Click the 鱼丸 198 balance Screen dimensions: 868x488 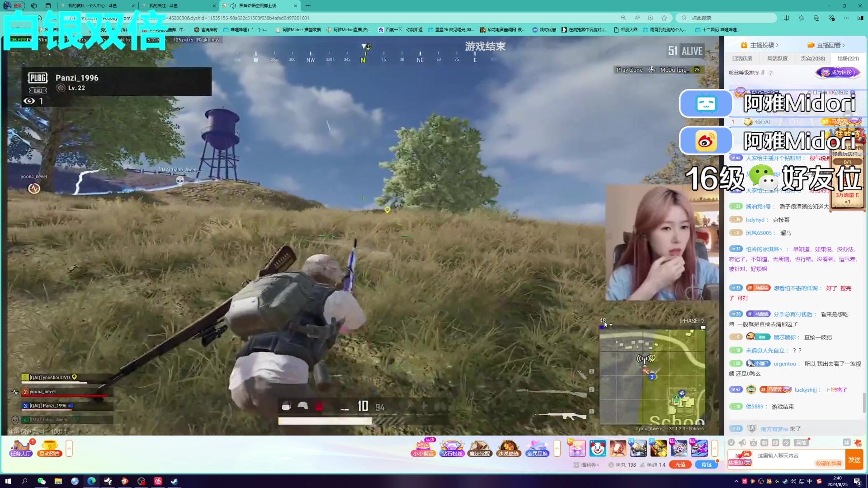point(622,465)
